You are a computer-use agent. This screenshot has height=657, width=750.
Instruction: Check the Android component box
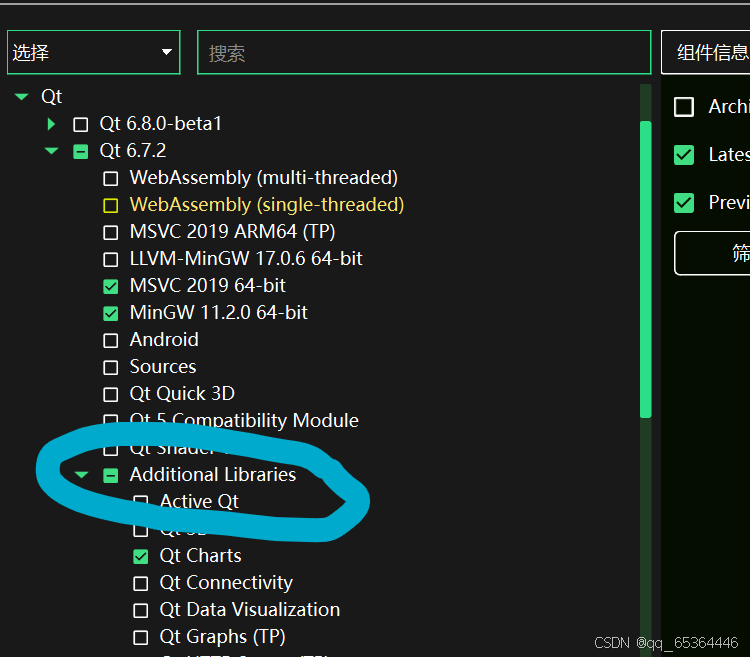110,341
